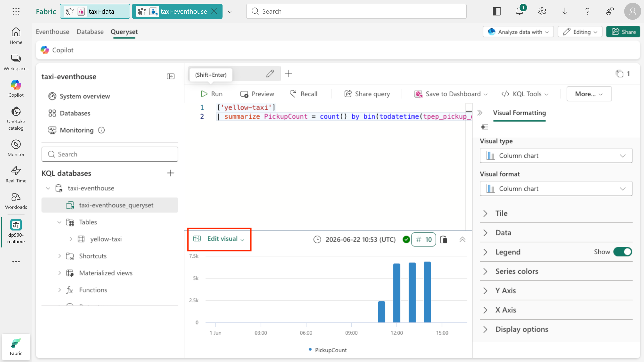644x362 pixels.
Task: Toggle the Legend Show switch
Action: pos(623,252)
